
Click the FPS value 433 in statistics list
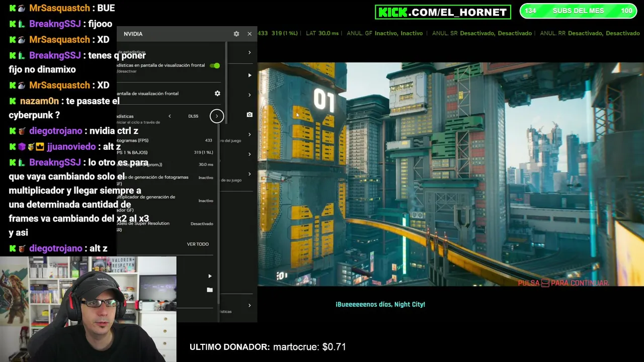209,140
